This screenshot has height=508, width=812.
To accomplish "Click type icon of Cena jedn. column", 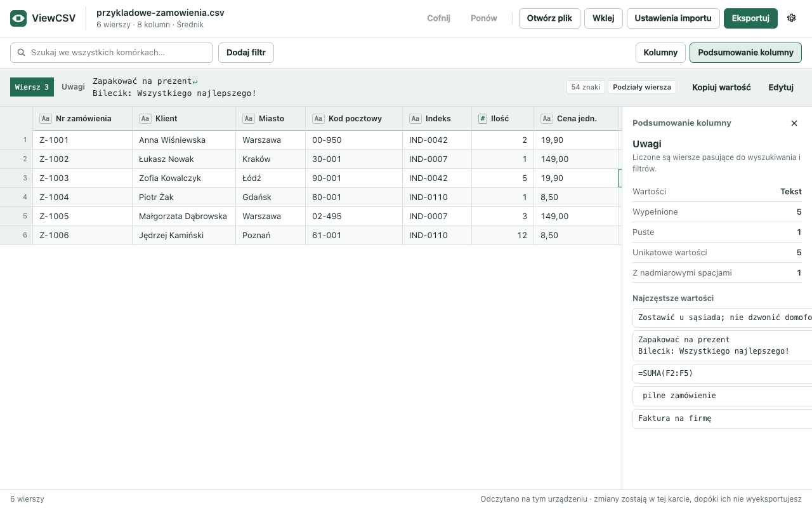I will (547, 118).
